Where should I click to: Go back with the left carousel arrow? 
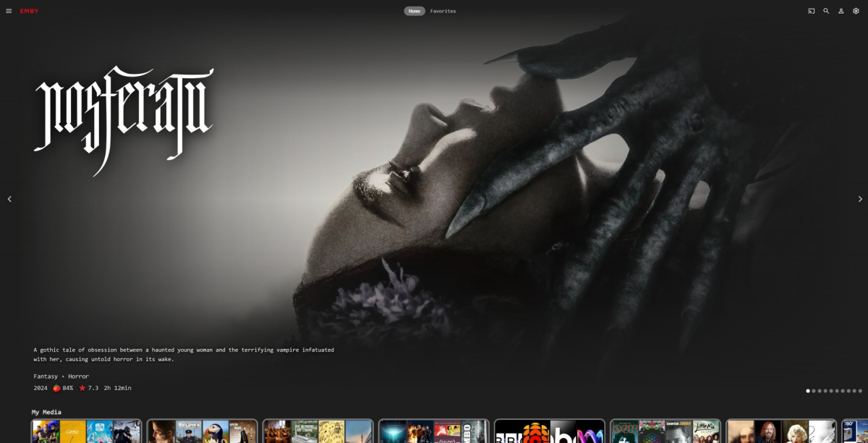click(9, 198)
